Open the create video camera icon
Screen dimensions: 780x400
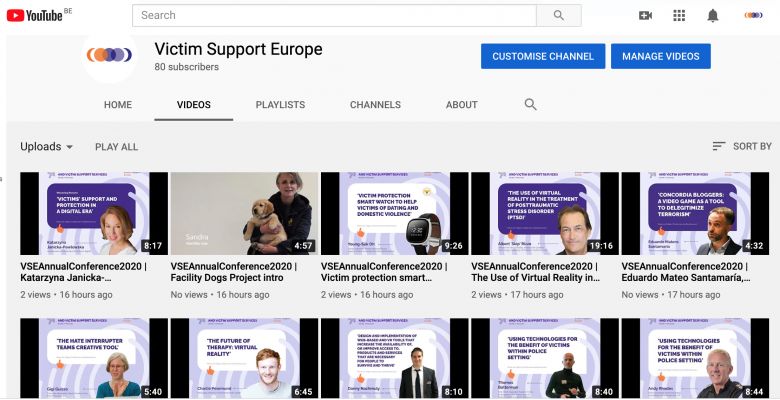[x=645, y=15]
